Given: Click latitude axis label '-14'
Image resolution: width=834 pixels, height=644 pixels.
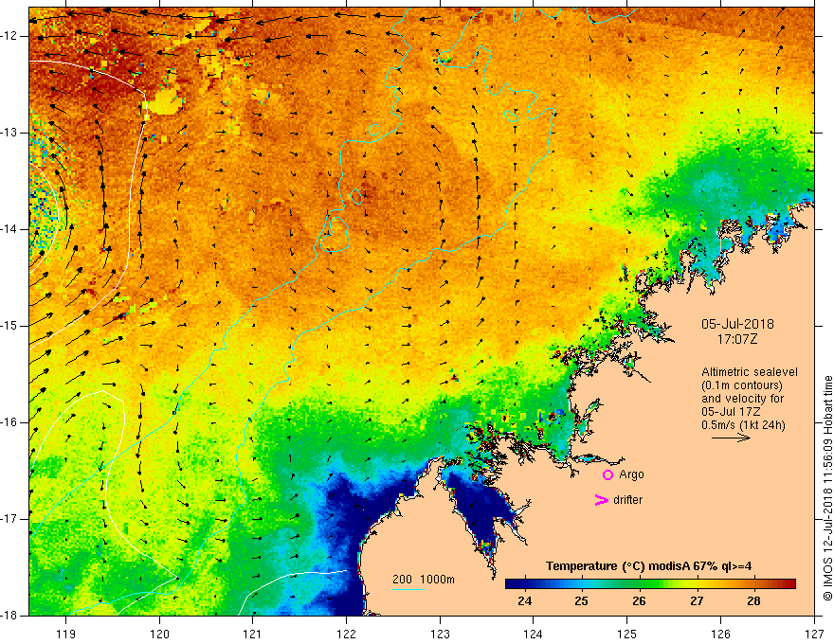Looking at the screenshot, I should [10, 229].
